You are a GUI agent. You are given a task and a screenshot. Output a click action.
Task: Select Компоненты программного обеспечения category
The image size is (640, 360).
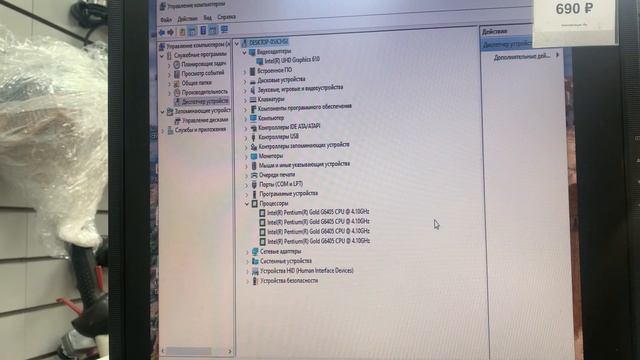(304, 107)
